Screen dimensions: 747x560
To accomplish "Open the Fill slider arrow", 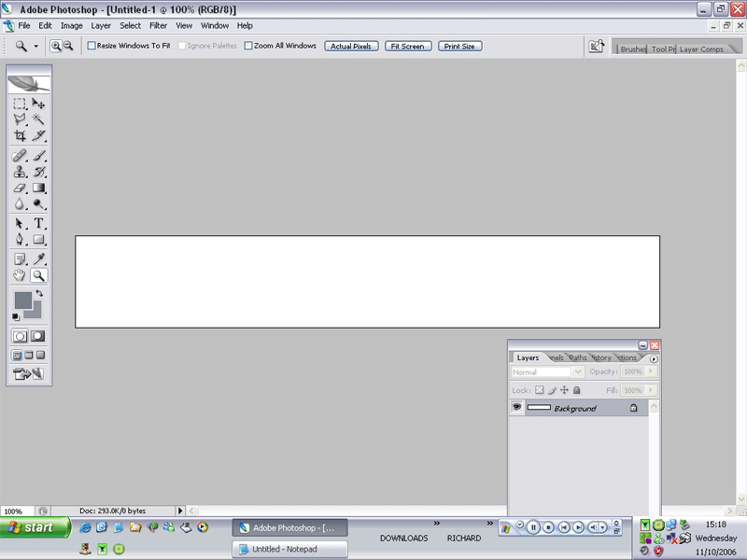I will coord(651,390).
